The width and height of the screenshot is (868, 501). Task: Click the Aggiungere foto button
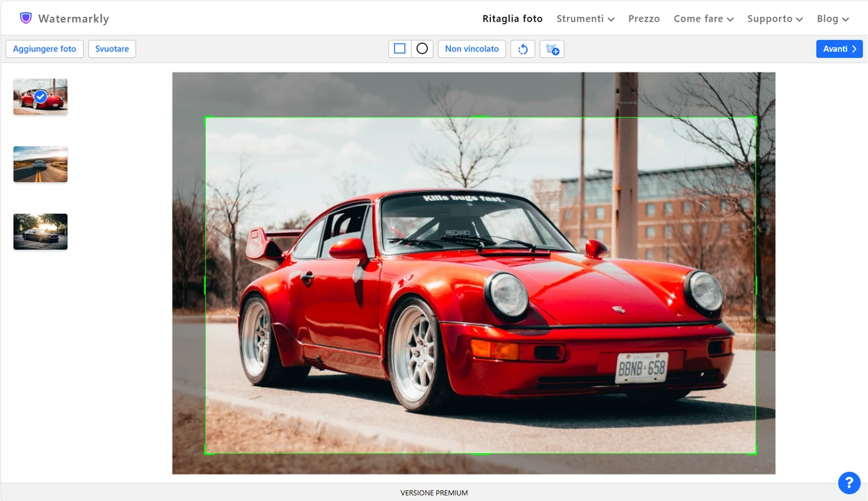point(45,49)
